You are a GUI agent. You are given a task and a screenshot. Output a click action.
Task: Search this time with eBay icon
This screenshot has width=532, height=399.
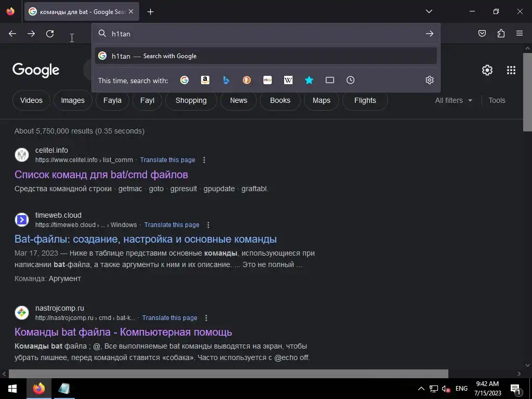(x=268, y=80)
